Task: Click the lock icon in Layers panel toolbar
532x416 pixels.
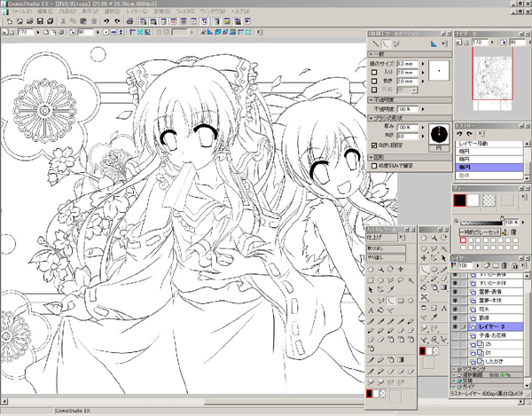Action: pos(514,265)
